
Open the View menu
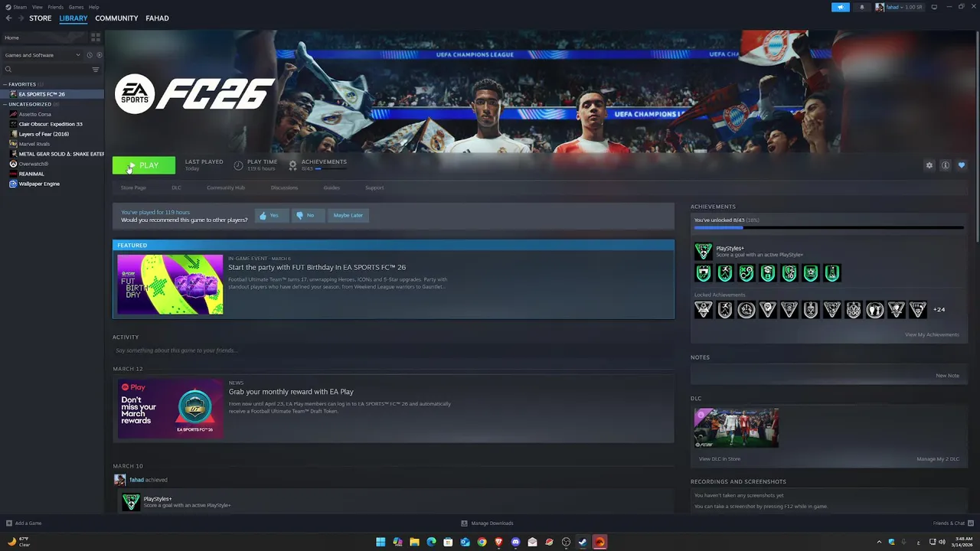(x=38, y=7)
